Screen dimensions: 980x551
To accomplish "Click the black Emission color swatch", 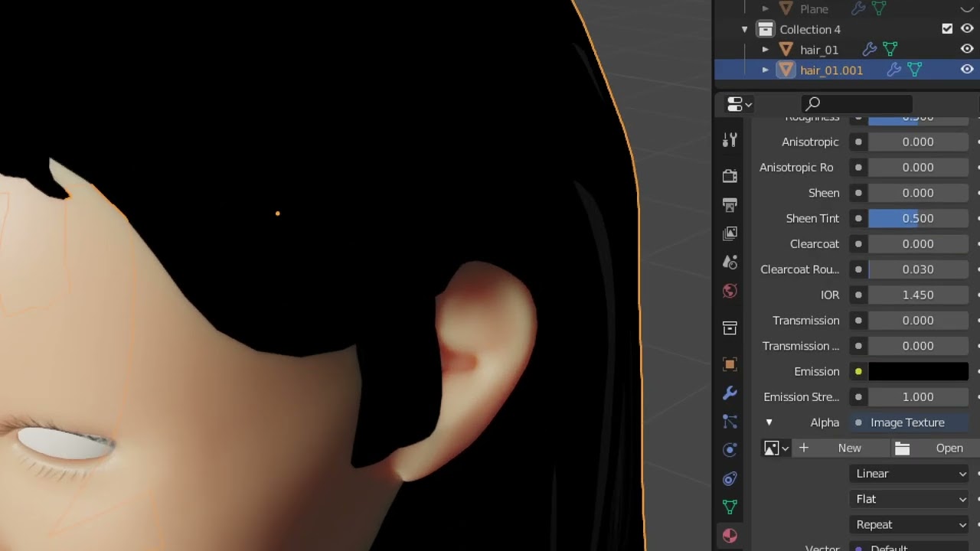I will pyautogui.click(x=918, y=371).
